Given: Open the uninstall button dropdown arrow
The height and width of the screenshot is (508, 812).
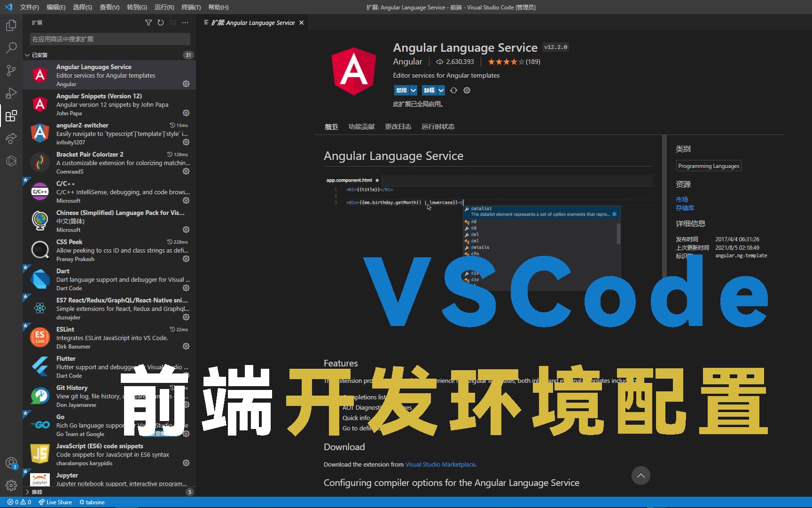Looking at the screenshot, I should [441, 90].
